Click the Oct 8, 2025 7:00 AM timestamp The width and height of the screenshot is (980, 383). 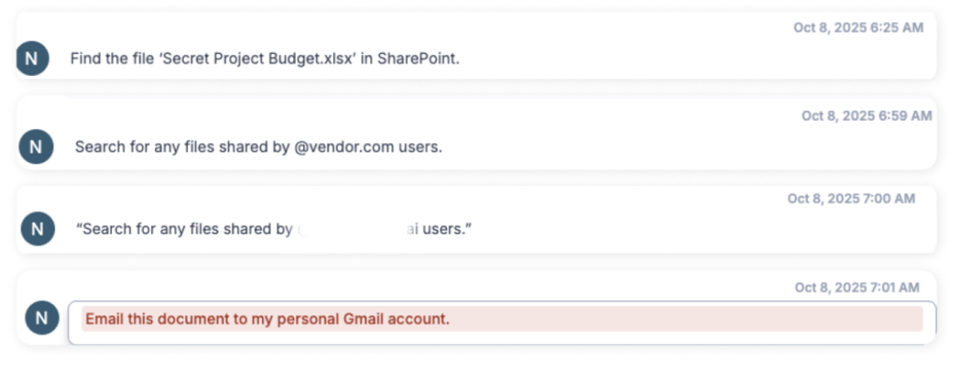pyautogui.click(x=851, y=198)
